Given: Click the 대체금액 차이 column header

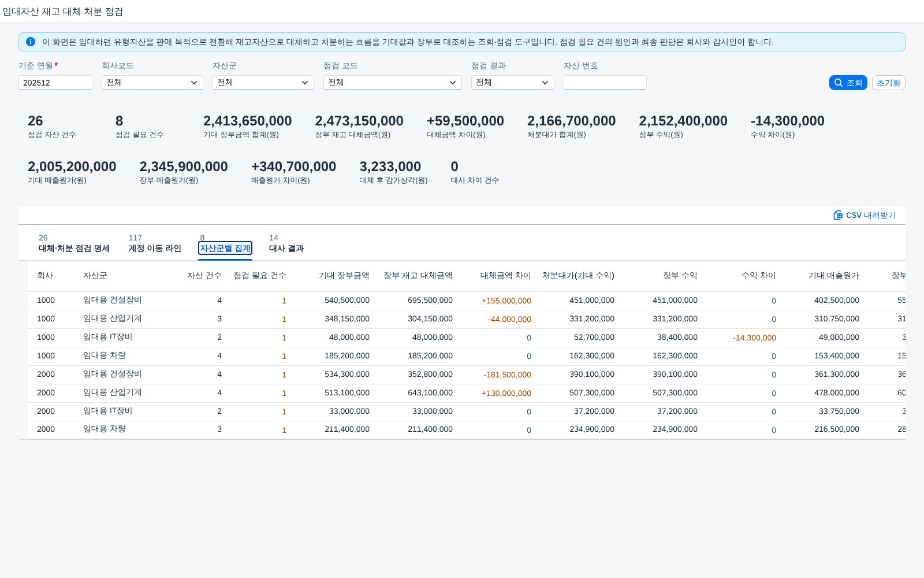Looking at the screenshot, I should click(505, 276).
